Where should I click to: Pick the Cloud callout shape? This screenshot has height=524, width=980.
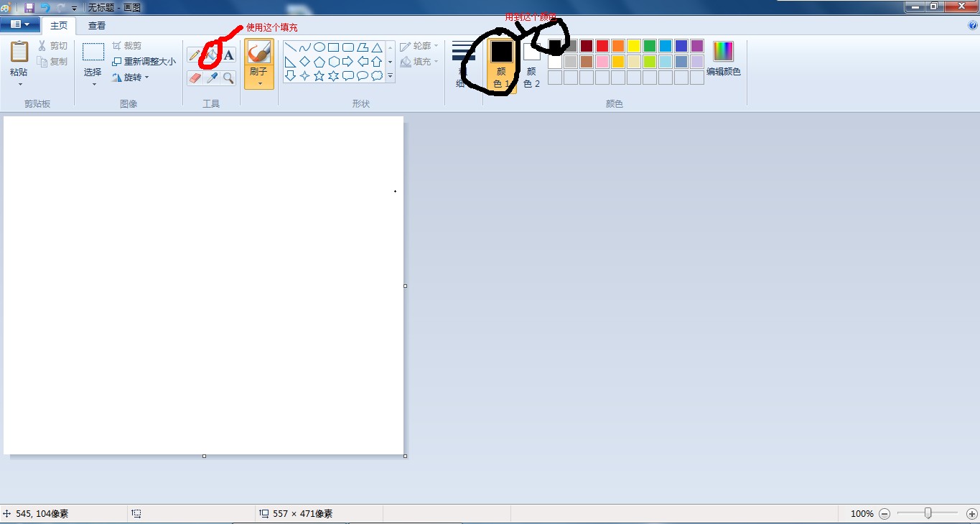(377, 75)
